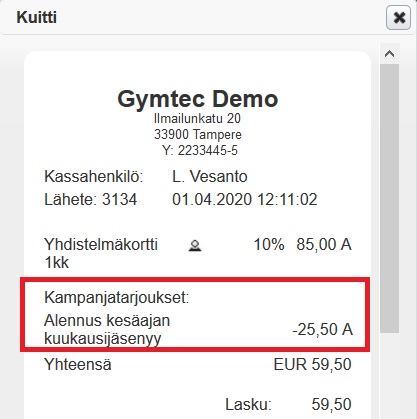Click cashier name L. Vesanto

[x=210, y=177]
